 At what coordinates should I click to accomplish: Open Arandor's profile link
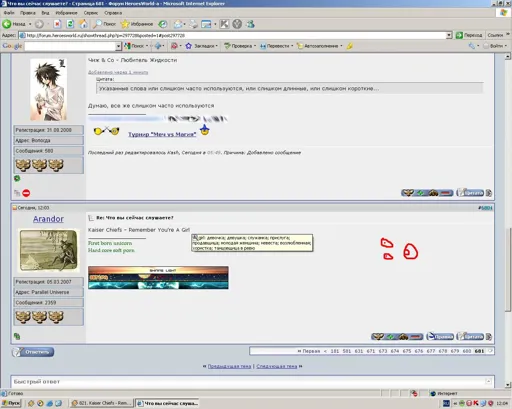coord(48,219)
